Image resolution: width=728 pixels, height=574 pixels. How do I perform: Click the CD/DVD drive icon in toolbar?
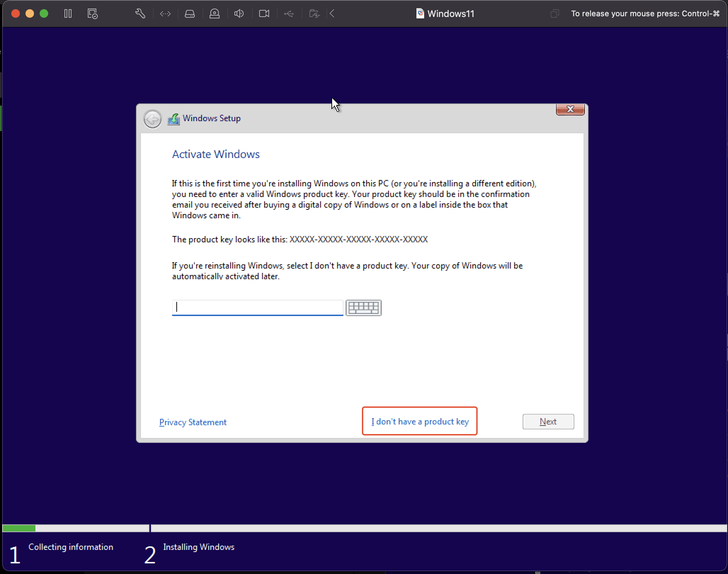pos(215,14)
